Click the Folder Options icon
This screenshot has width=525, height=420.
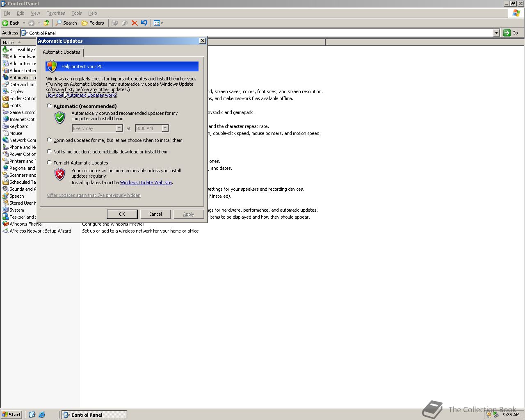(6, 98)
